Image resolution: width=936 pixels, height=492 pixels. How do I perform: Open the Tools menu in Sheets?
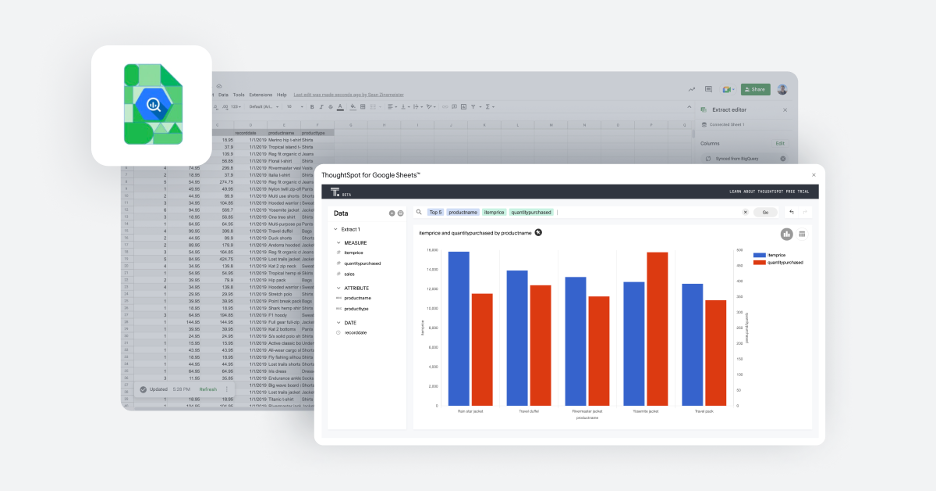[x=239, y=95]
